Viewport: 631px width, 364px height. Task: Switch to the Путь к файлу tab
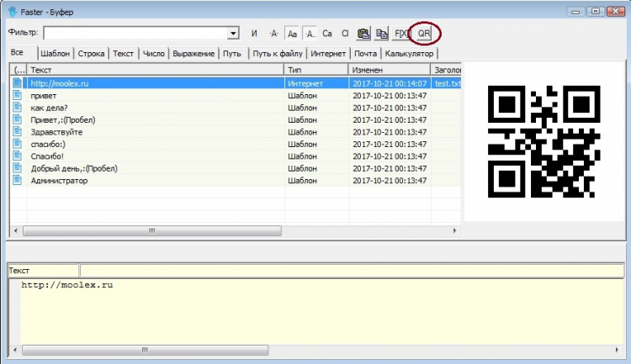278,54
